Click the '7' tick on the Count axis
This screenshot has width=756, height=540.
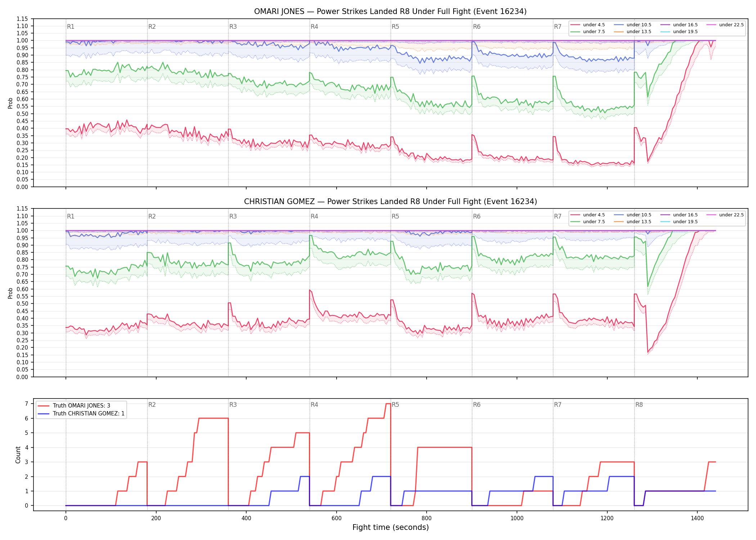[26, 404]
